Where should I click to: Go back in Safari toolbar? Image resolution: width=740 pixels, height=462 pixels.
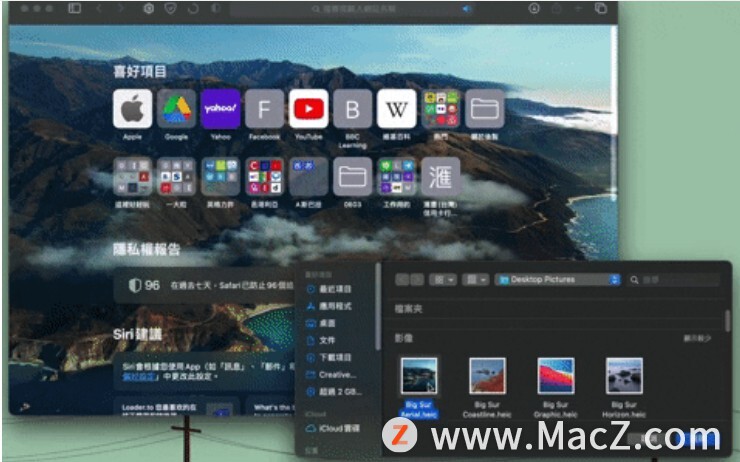(x=99, y=8)
